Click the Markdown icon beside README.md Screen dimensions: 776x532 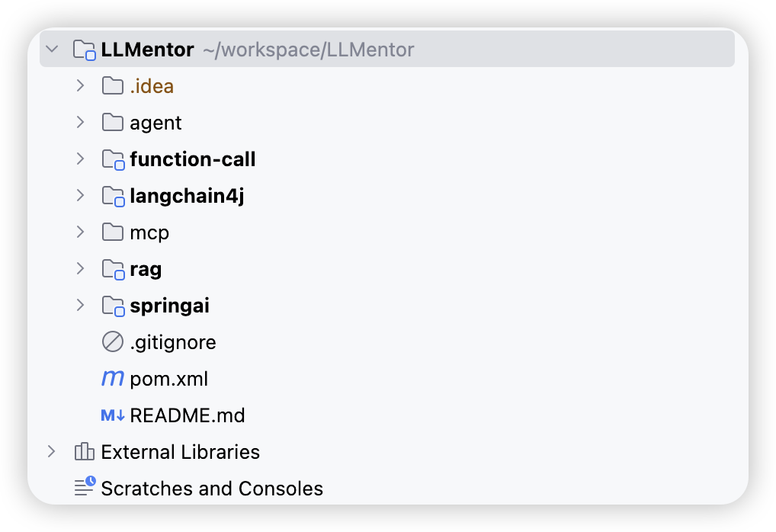click(113, 415)
